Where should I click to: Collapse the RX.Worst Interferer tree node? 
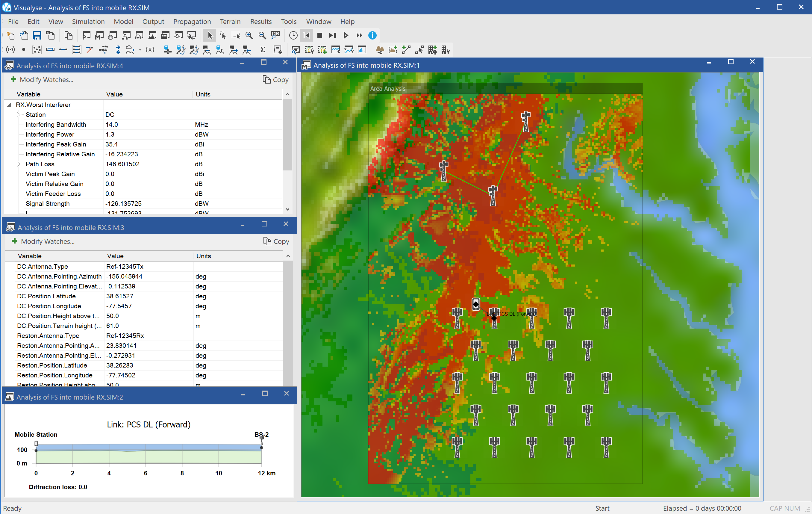coord(9,105)
